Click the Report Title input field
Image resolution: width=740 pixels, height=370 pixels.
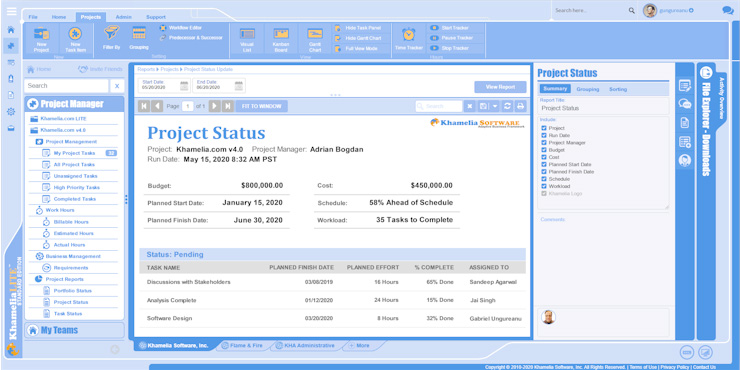click(604, 108)
